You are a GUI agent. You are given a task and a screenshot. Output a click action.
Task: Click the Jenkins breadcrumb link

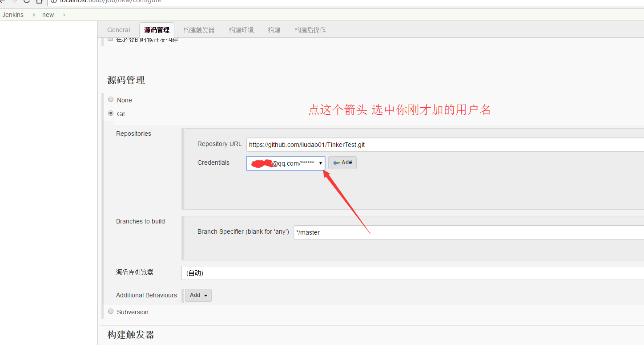tap(13, 15)
